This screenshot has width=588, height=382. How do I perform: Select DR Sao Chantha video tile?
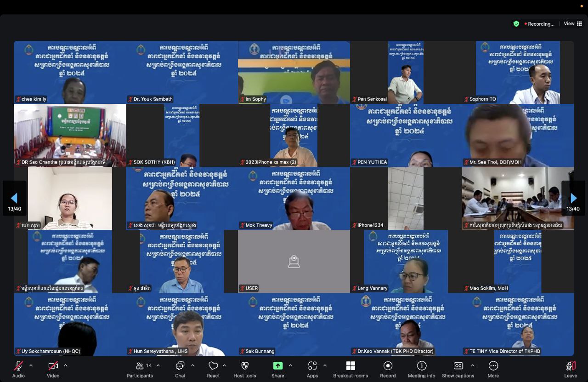70,135
